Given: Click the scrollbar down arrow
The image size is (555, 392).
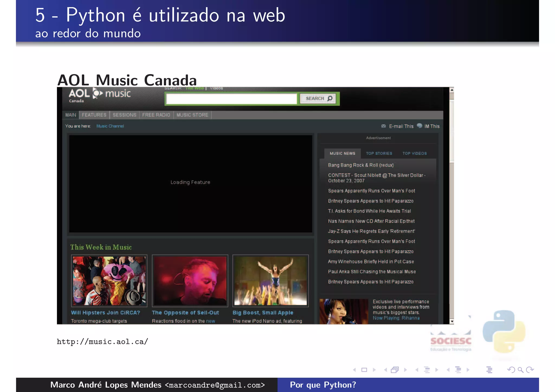Looking at the screenshot, I should point(451,321).
